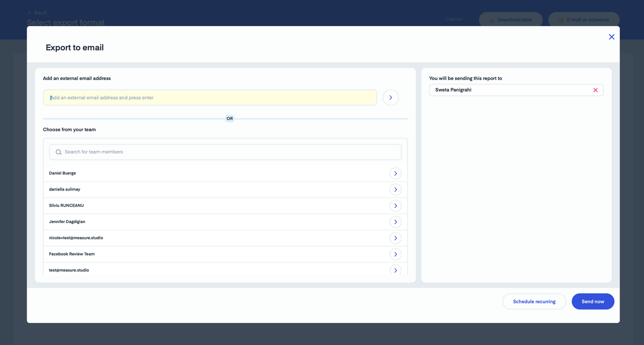Click Send now button
The height and width of the screenshot is (345, 644).
tap(593, 301)
